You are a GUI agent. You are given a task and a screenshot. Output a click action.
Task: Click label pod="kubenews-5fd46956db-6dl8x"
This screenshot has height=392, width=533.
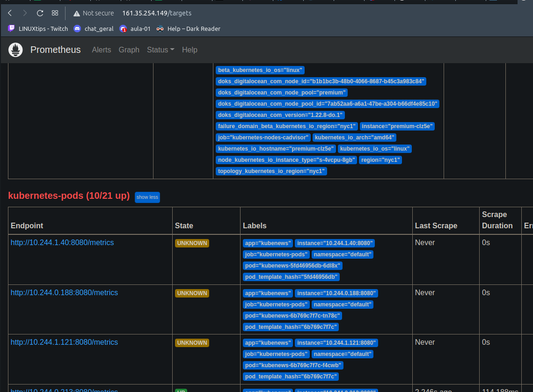pos(292,266)
